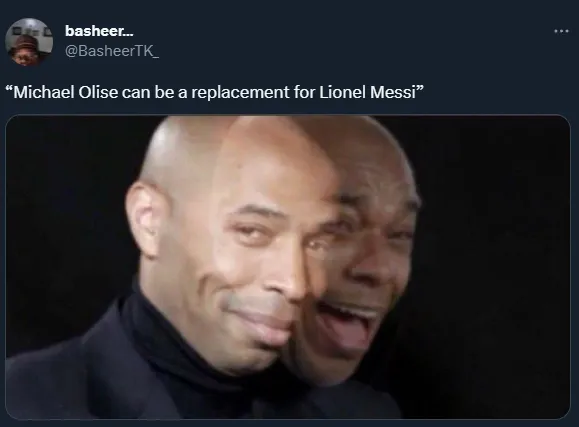Select the tweet text about Michael Olise
Screen dimensions: 579x427
215,92
